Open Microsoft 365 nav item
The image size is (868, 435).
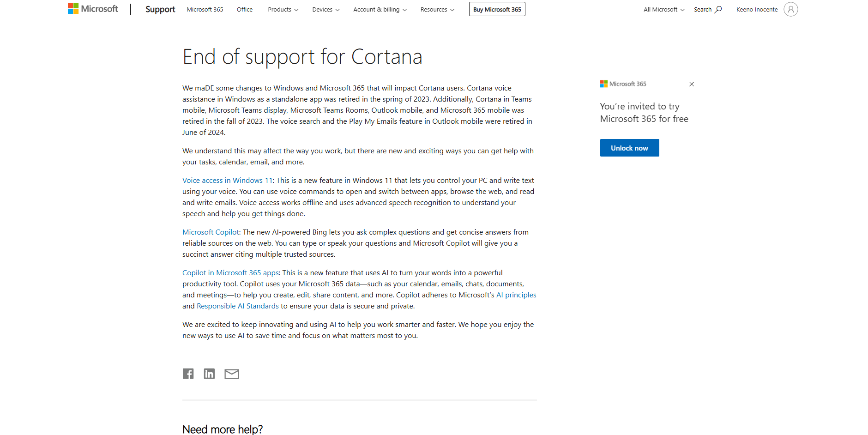205,9
